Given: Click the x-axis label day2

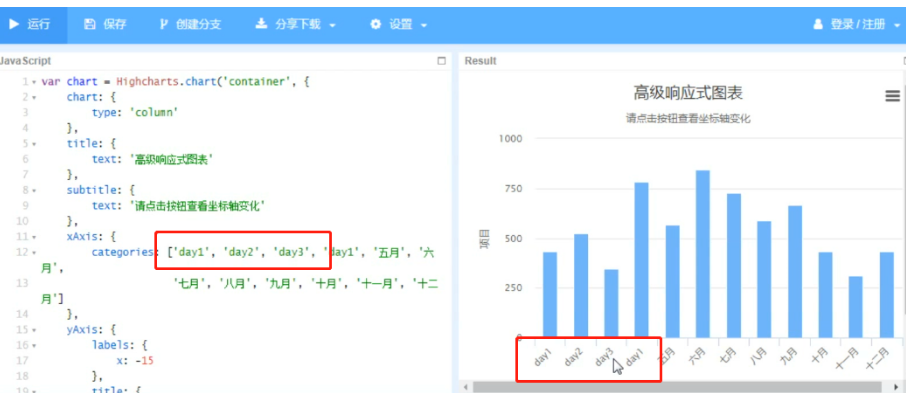Looking at the screenshot, I should point(574,358).
